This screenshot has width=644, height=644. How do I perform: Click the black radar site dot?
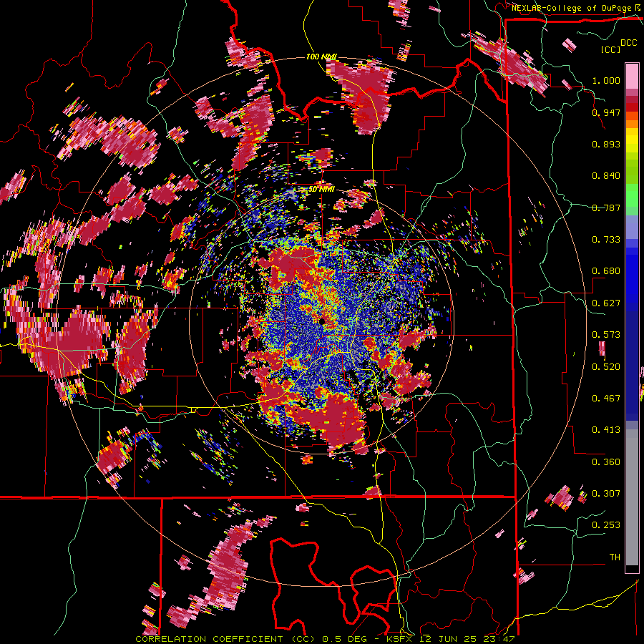[321, 321]
